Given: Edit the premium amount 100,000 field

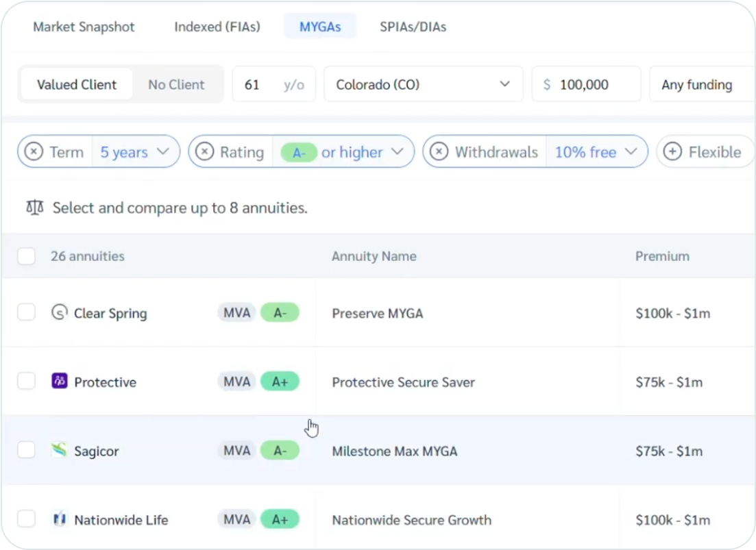Looking at the screenshot, I should (x=586, y=84).
